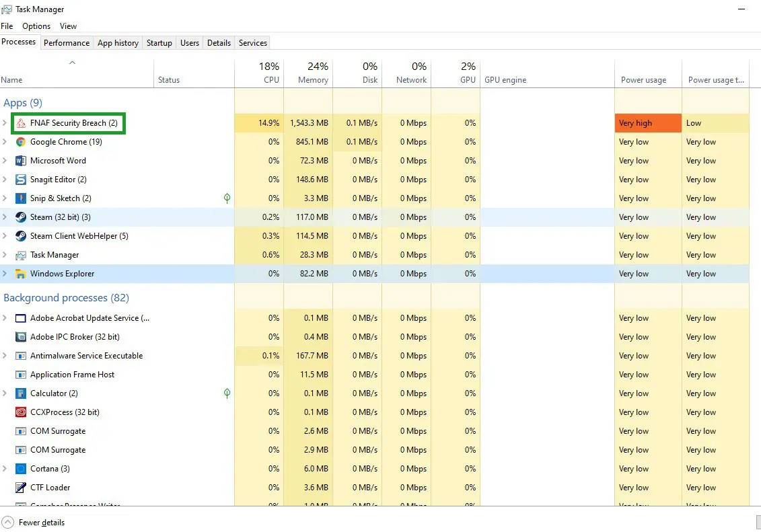The image size is (761, 532).
Task: Switch to the App history tab
Action: click(118, 42)
